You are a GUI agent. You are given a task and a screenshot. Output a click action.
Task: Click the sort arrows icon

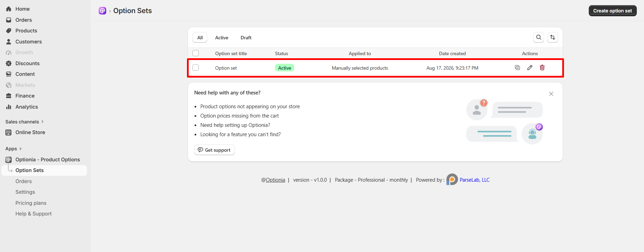tap(553, 37)
